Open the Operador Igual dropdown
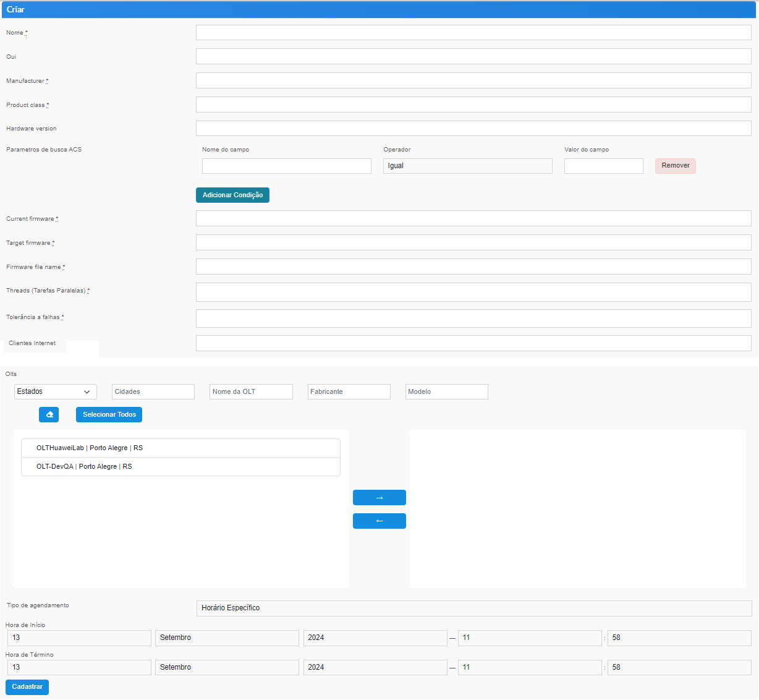 (467, 166)
